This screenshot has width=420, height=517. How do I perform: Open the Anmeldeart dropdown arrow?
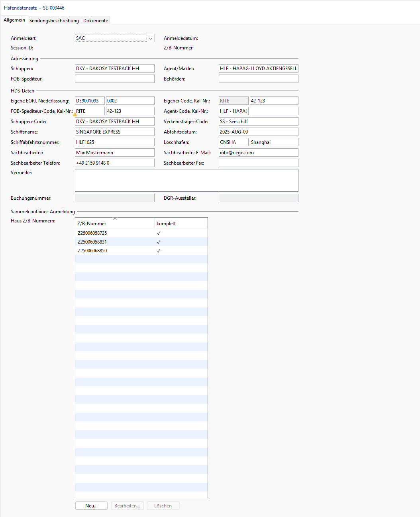click(x=151, y=38)
